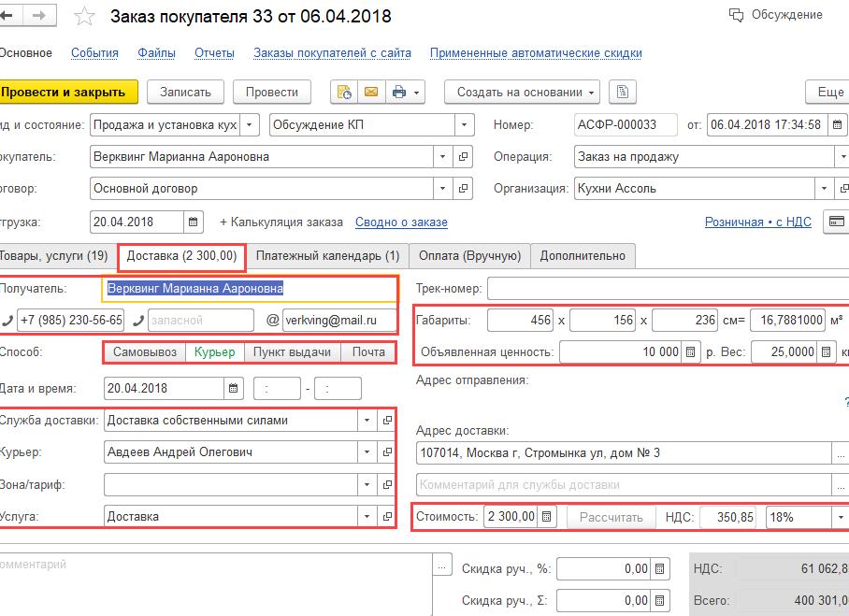Open the Покупатель record with its open icon
Viewport: 849px width, 616px height.
(463, 157)
